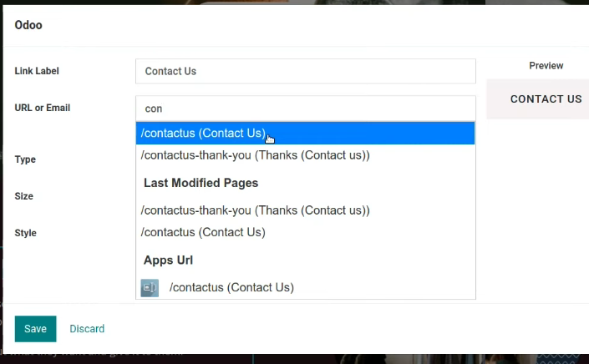Click the Preview heading text

[546, 66]
